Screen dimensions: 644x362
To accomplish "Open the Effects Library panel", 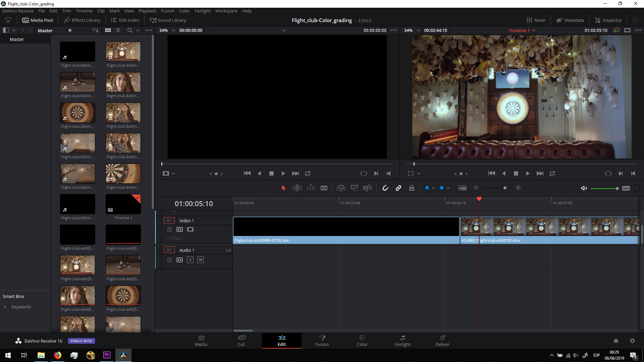I will click(82, 20).
